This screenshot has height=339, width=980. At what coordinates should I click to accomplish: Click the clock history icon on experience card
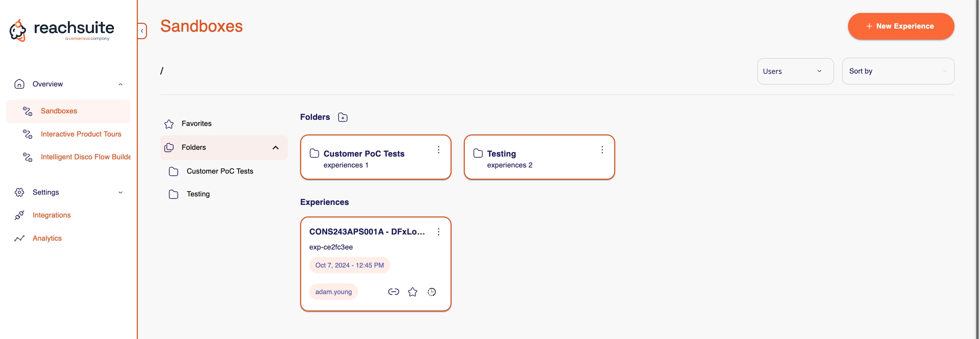pos(431,292)
